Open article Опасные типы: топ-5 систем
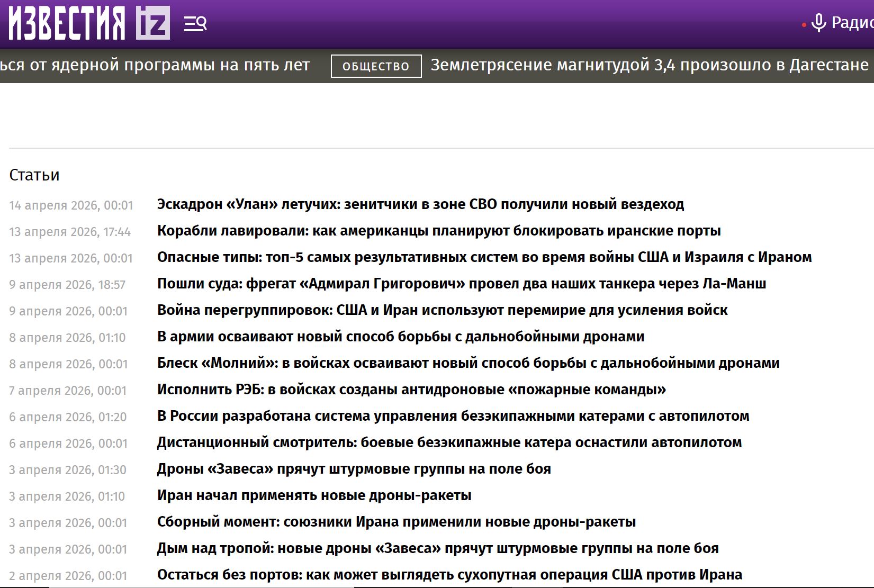This screenshot has width=874, height=588. coord(484,257)
